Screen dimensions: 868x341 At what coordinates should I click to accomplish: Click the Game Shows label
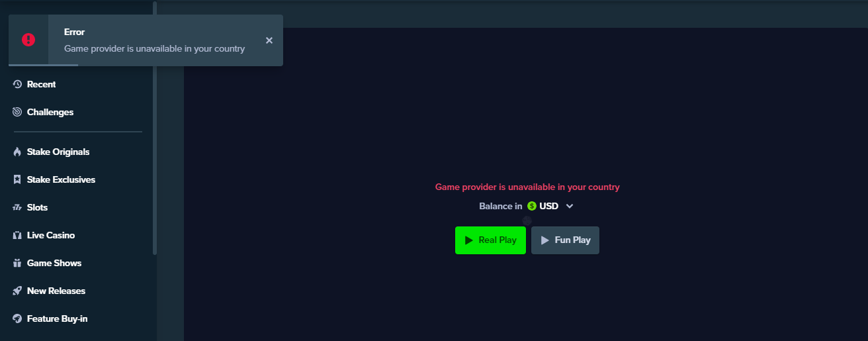tap(54, 263)
